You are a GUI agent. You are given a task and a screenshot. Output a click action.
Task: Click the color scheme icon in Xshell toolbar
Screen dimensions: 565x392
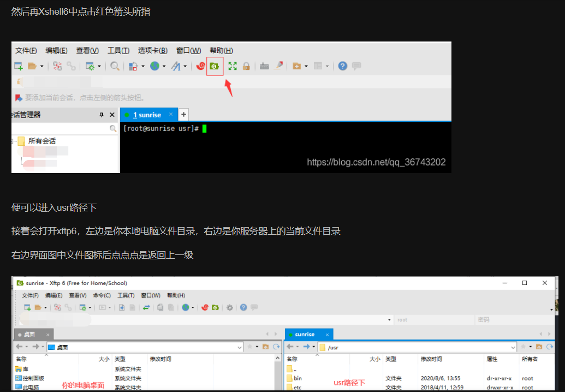click(x=133, y=66)
